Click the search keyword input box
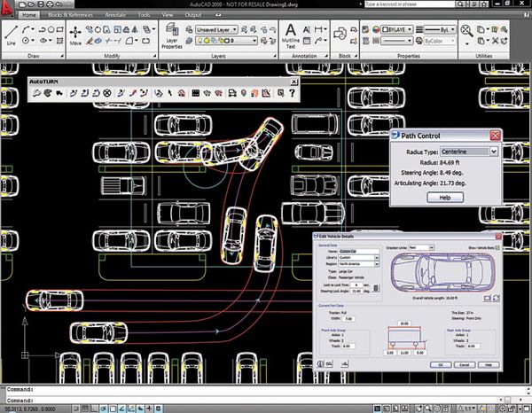Image resolution: width=532 pixels, height=413 pixels. click(410, 4)
